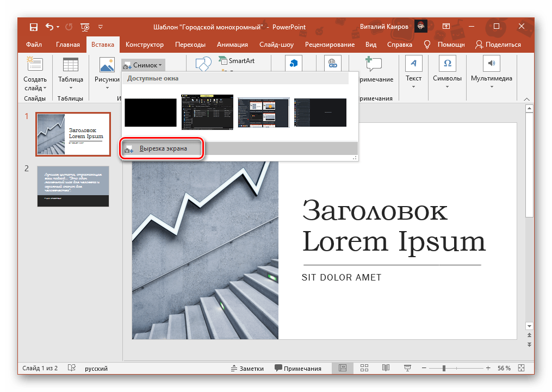Select Вырезка экрана menu entry
Image resolution: width=552 pixels, height=392 pixels.
[163, 148]
